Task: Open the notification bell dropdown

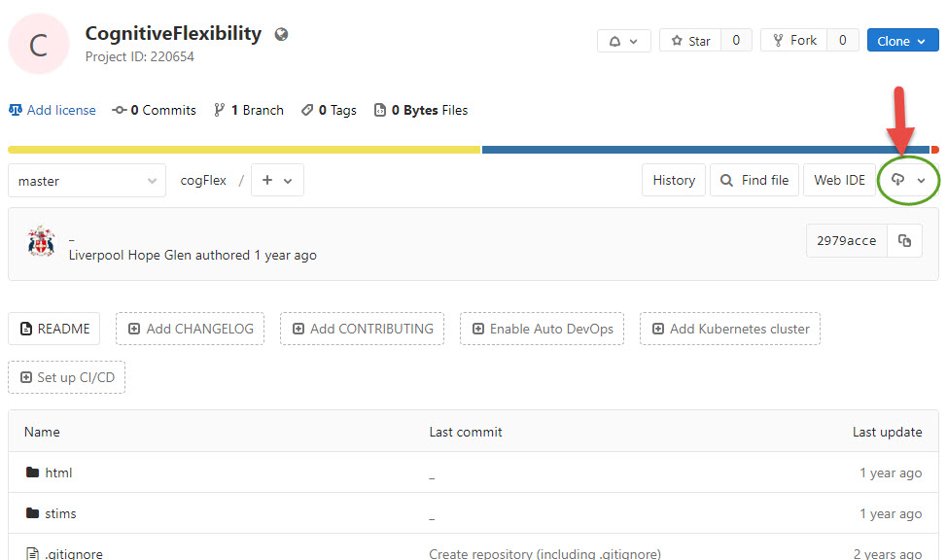Action: [624, 41]
